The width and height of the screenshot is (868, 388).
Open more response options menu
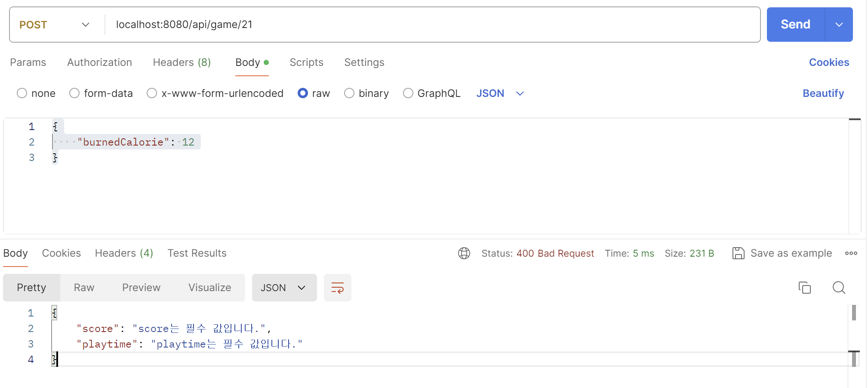tap(851, 253)
